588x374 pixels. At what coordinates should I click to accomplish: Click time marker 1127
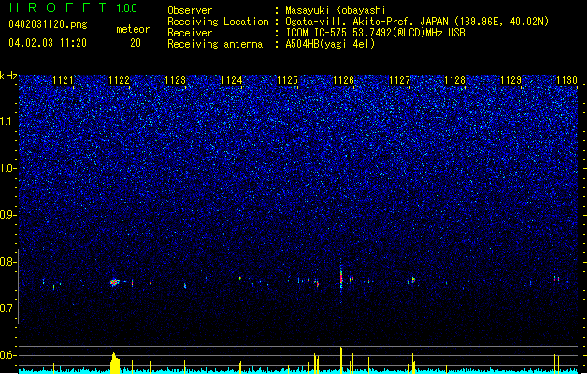coord(400,80)
